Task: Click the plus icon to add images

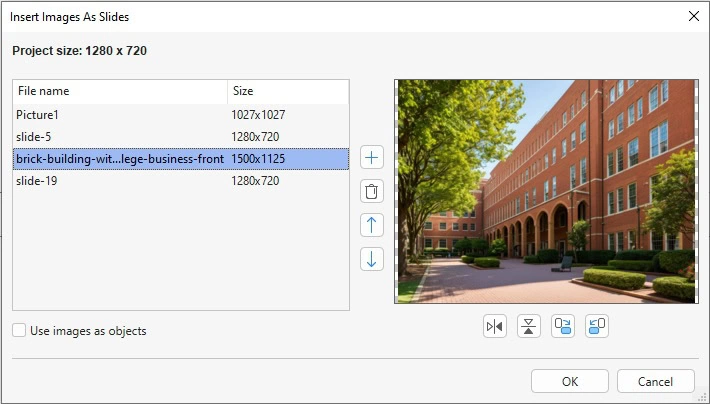Action: (x=371, y=158)
